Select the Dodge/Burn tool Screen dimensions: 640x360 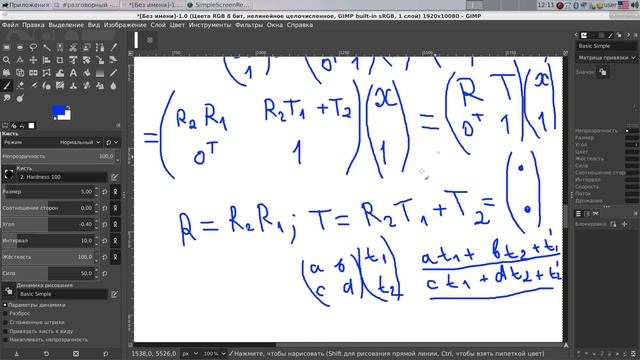(20, 98)
